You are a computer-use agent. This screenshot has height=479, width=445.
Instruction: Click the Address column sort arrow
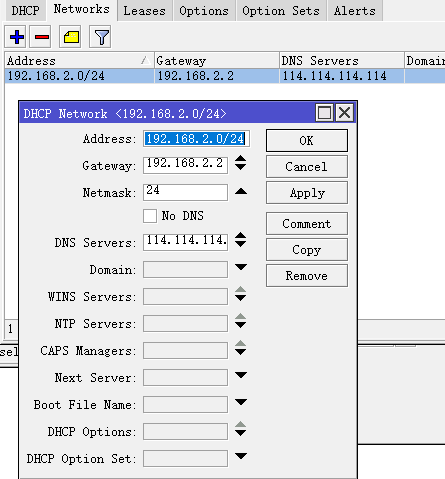tap(145, 60)
